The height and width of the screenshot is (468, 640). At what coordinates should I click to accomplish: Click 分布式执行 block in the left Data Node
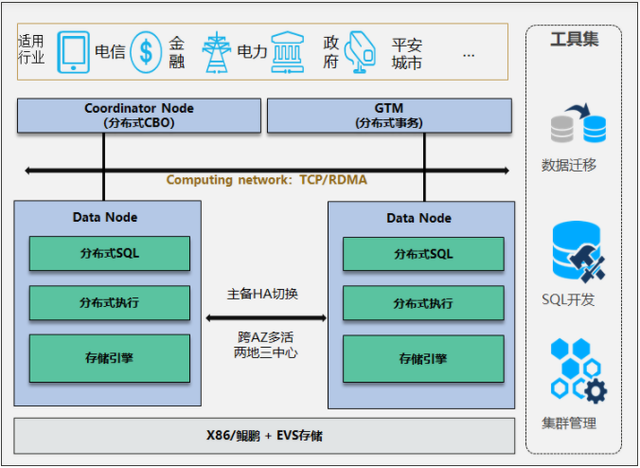click(109, 303)
